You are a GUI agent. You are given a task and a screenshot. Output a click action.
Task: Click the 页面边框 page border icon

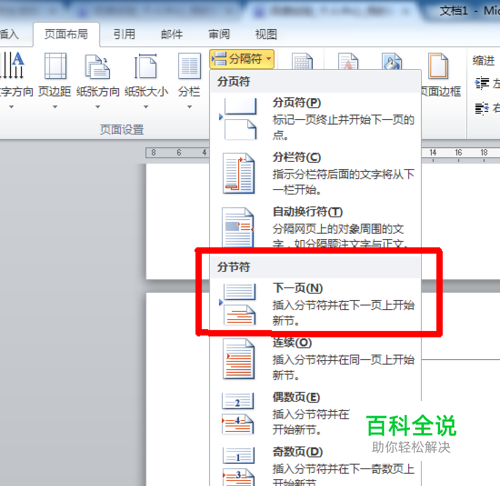pos(438,66)
